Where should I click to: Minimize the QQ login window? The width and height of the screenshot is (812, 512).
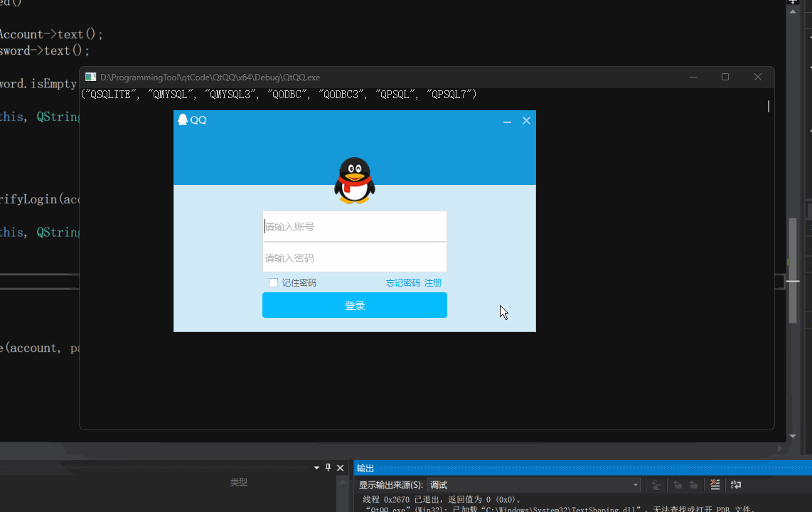click(x=507, y=121)
